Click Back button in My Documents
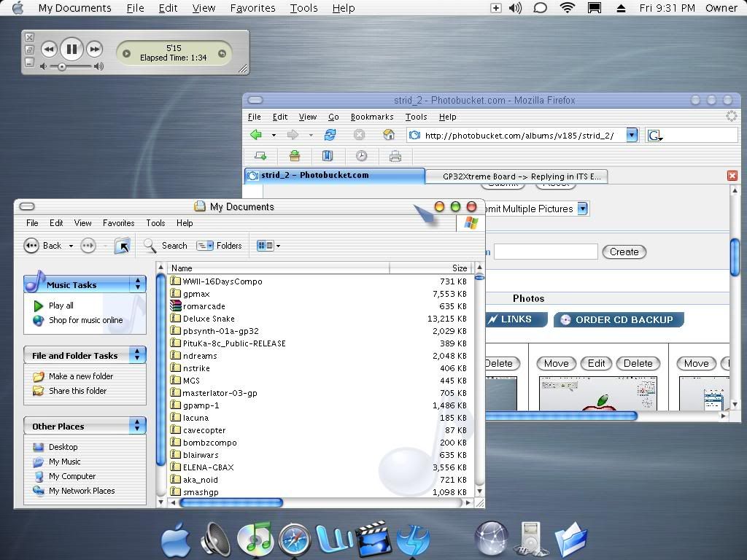This screenshot has width=747, height=560. 43,246
